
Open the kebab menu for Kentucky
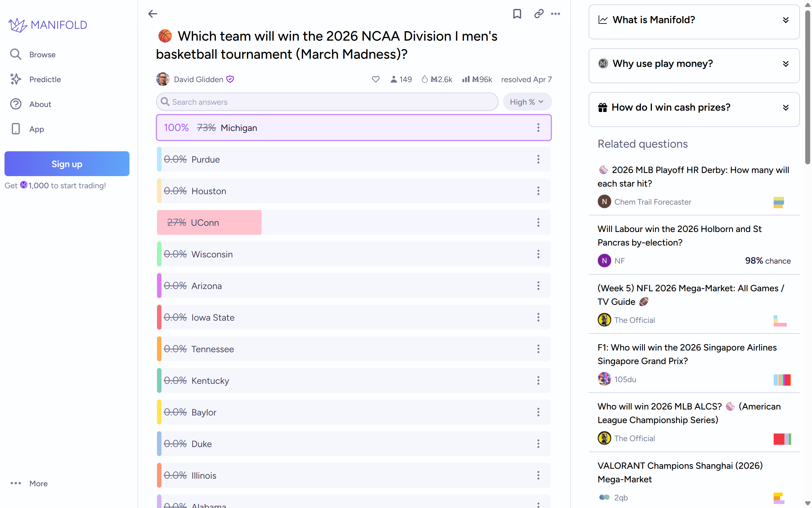[538, 380]
